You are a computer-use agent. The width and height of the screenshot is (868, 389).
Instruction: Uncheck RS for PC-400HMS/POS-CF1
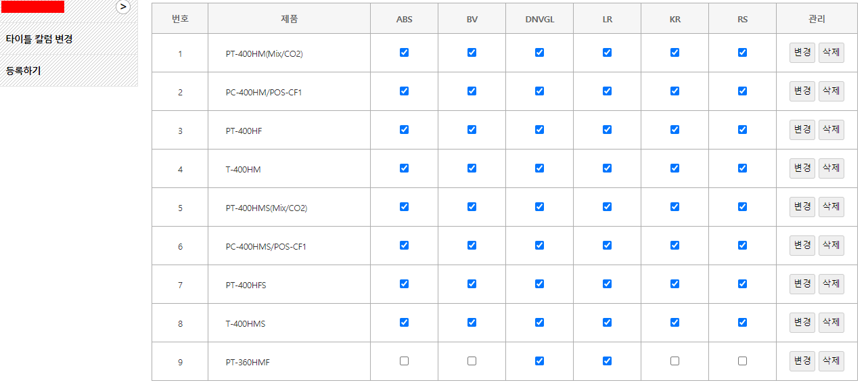[742, 245]
